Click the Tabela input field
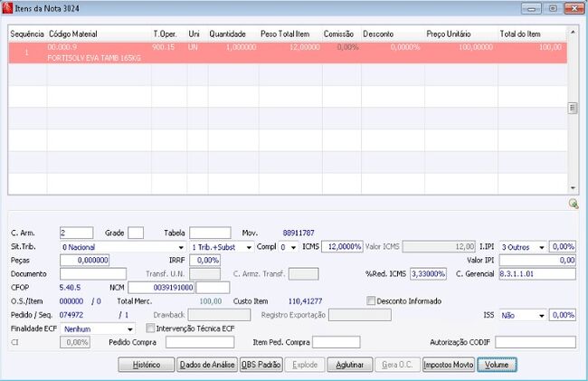The width and height of the screenshot is (588, 381). (x=210, y=233)
